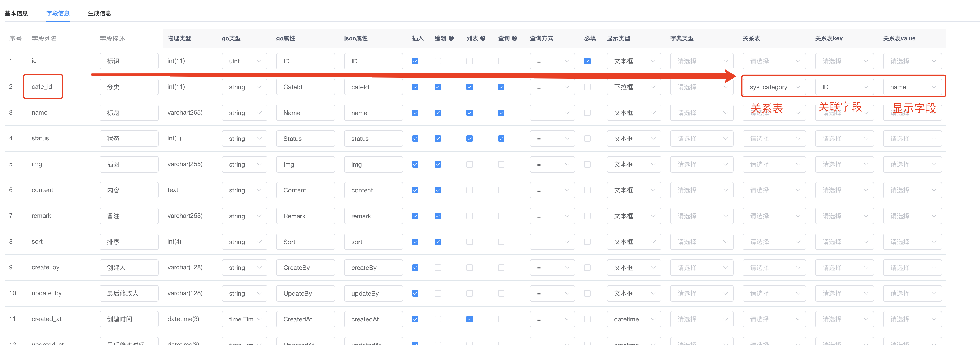Open 查询方式 dropdown for status row
The image size is (980, 345).
552,139
